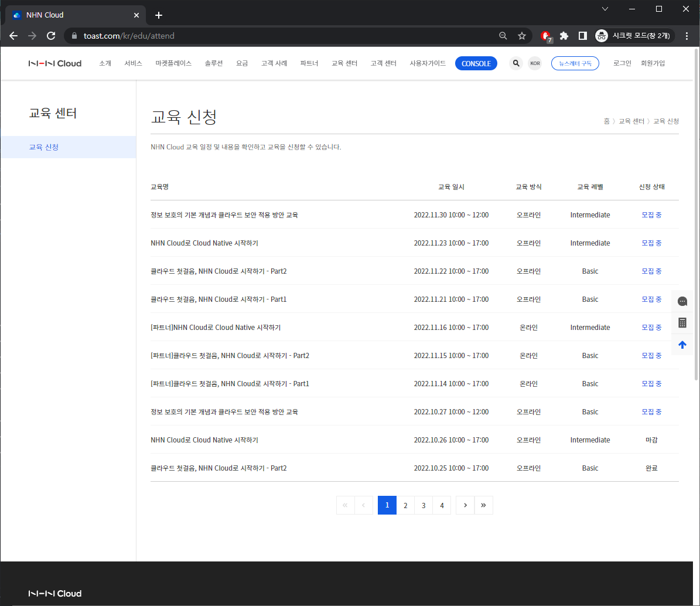Open the Extensions puzzle icon
This screenshot has height=606, width=700.
564,36
